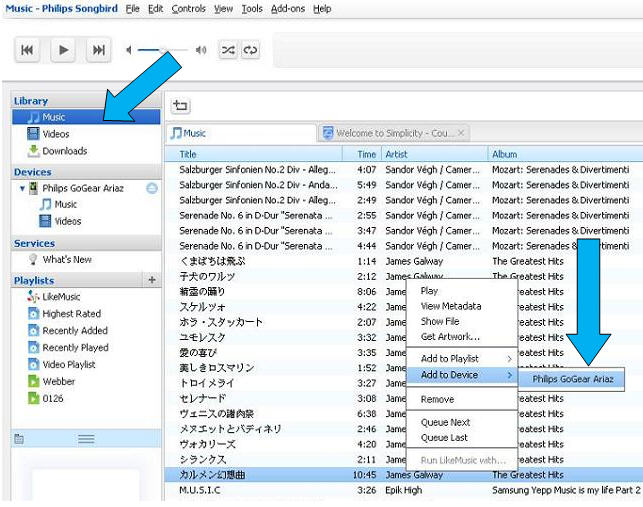The width and height of the screenshot is (643, 507).
Task: Select the 4:07 Salzburger Sinfonien track
Action: [404, 169]
